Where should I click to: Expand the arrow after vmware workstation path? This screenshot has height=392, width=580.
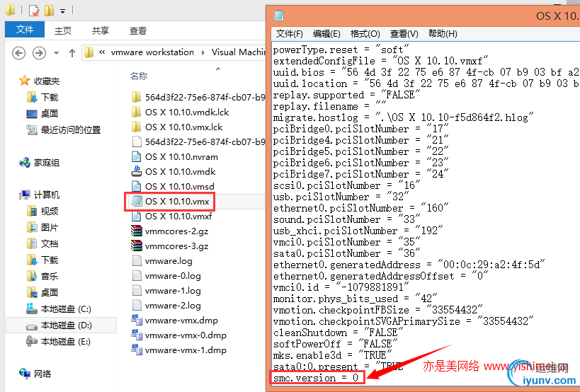(x=203, y=52)
